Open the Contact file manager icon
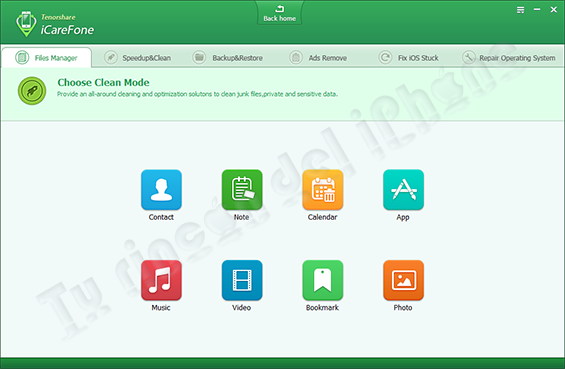This screenshot has height=369, width=565. tap(161, 190)
